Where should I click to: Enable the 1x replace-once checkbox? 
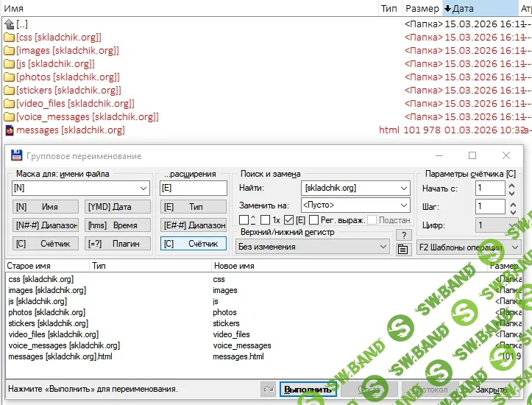pos(265,220)
